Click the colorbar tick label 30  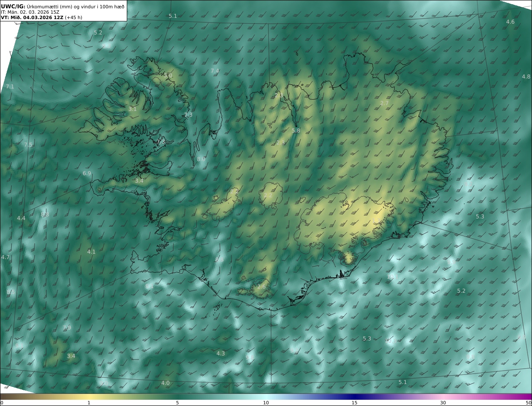[x=443, y=403]
